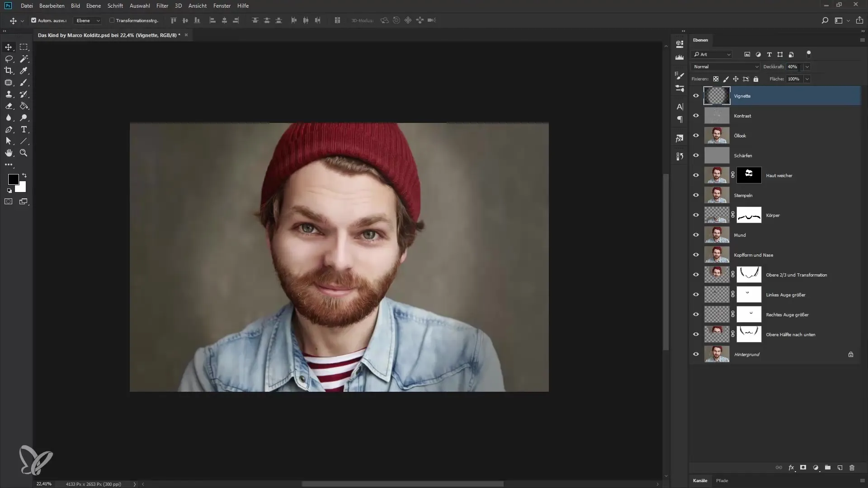Select the Kopfform und Nase layer

(775, 255)
